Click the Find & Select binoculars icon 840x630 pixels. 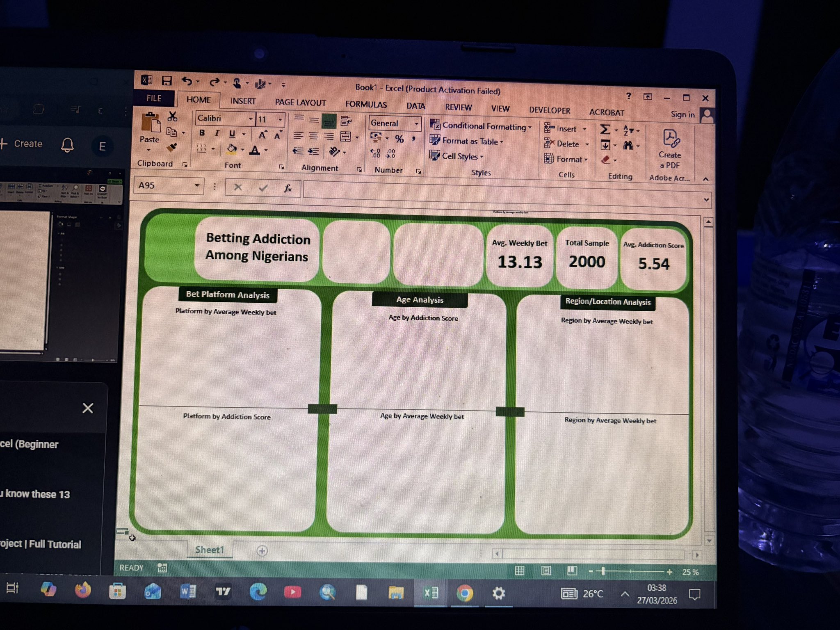click(x=628, y=145)
